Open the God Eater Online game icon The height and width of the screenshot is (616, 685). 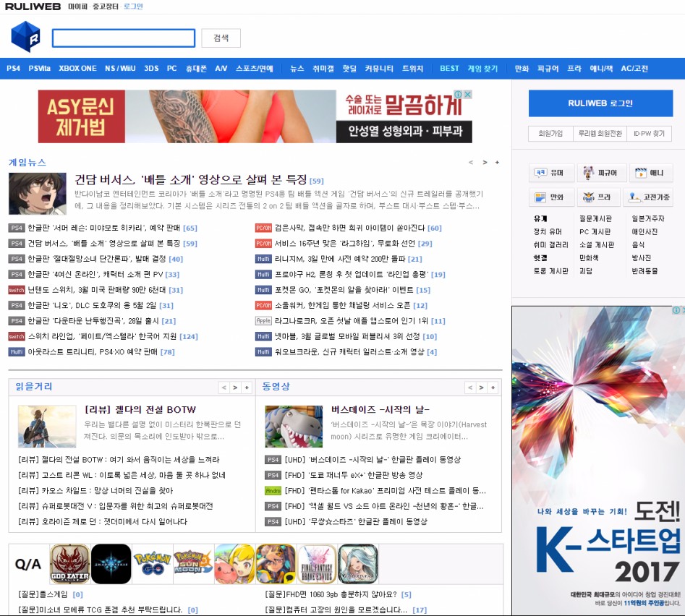(x=70, y=564)
